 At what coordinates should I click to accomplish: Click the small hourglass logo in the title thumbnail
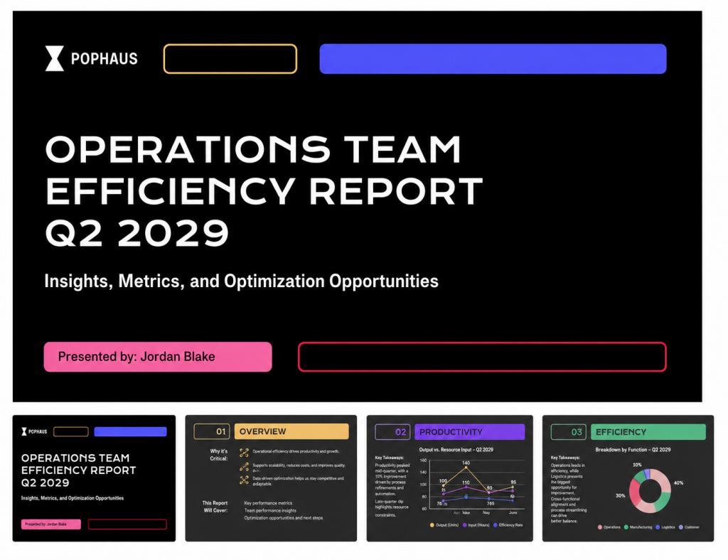pyautogui.click(x=23, y=431)
